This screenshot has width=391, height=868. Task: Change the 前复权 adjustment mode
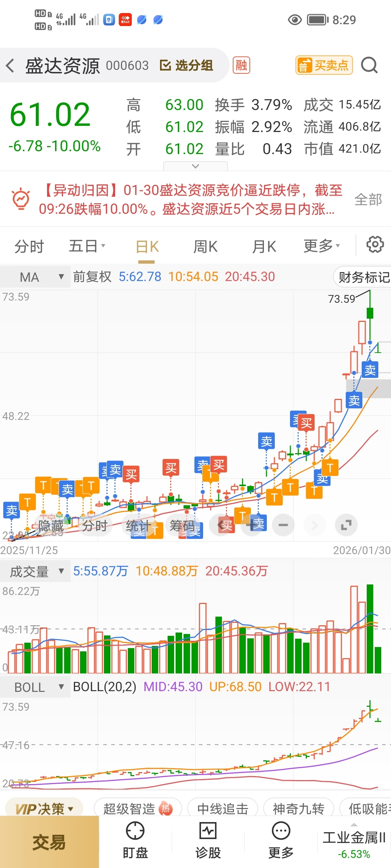[x=92, y=277]
